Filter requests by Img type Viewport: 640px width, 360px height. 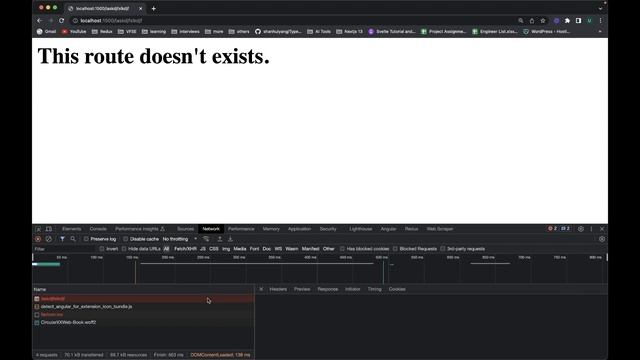(226, 249)
